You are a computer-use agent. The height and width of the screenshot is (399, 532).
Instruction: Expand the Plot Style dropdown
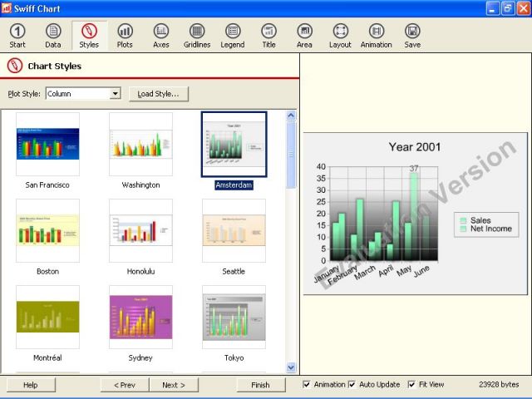(115, 94)
